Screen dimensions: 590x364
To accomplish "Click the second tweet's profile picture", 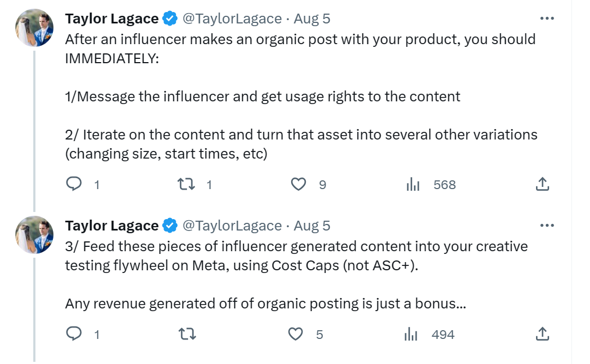I will pyautogui.click(x=34, y=234).
